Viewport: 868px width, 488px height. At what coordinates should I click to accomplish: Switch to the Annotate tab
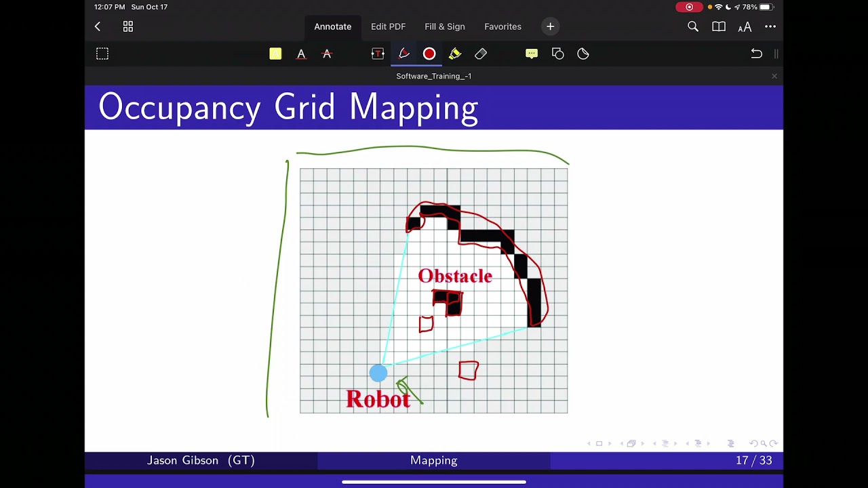[332, 26]
